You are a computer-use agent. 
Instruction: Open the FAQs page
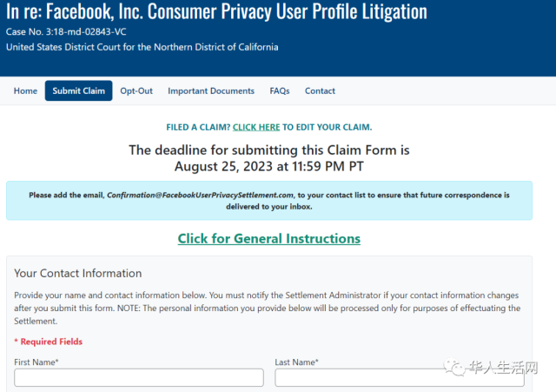pos(280,90)
